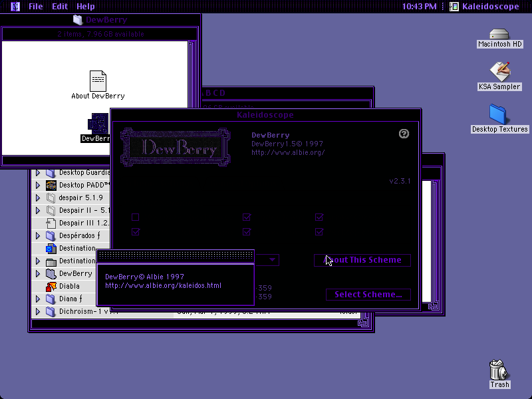Select the Desktop Textures folder icon
Image resolution: width=532 pixels, height=399 pixels.
click(x=497, y=114)
